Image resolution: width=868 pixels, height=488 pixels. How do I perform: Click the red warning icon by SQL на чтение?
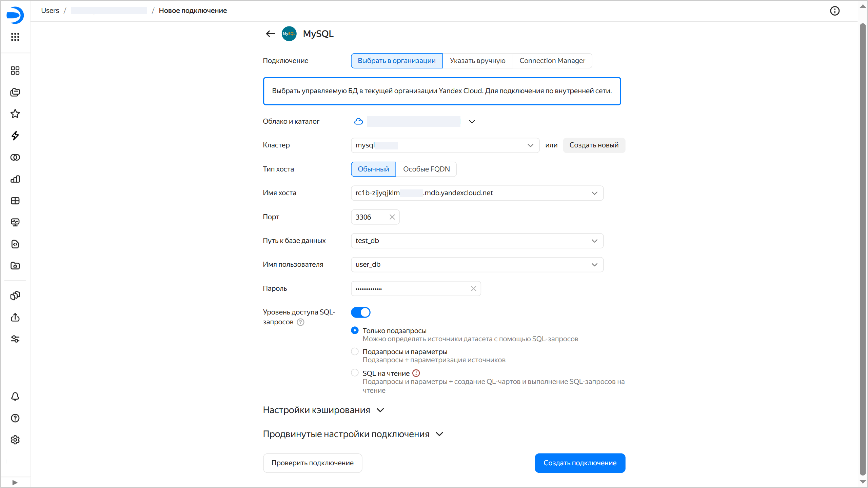tap(416, 373)
